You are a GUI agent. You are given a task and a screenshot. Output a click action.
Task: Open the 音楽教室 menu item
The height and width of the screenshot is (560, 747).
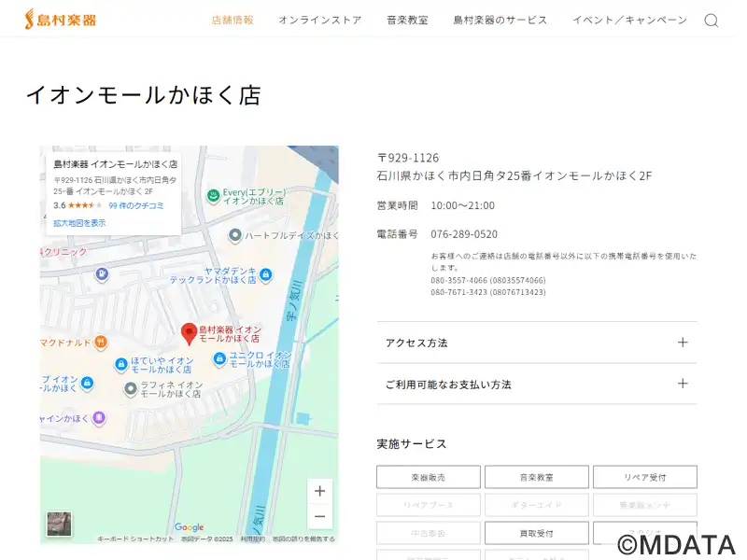[x=407, y=20]
